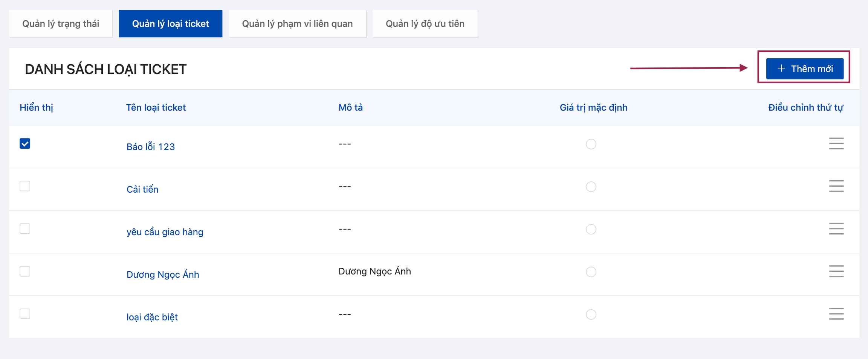Open the Báo lỗi 123 ticket type link

151,147
